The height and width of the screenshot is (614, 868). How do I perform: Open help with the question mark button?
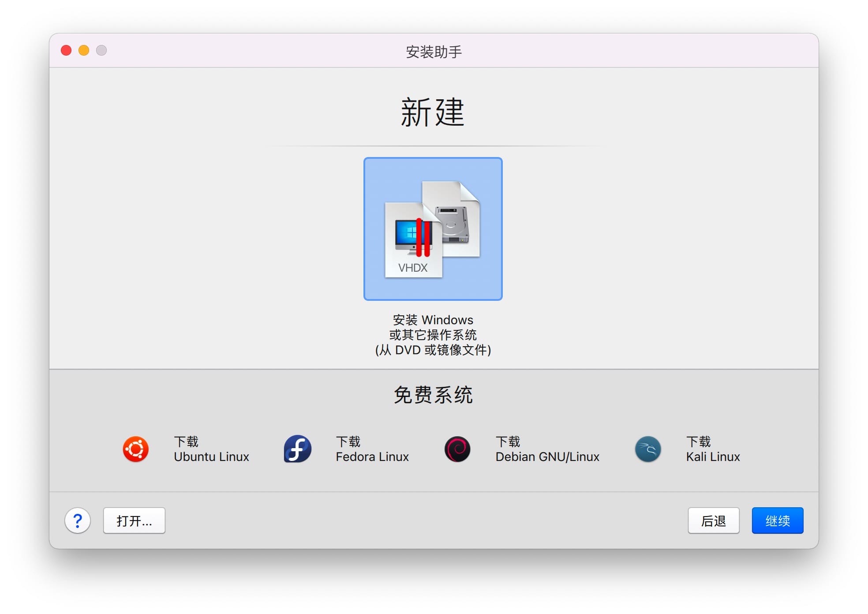point(78,520)
